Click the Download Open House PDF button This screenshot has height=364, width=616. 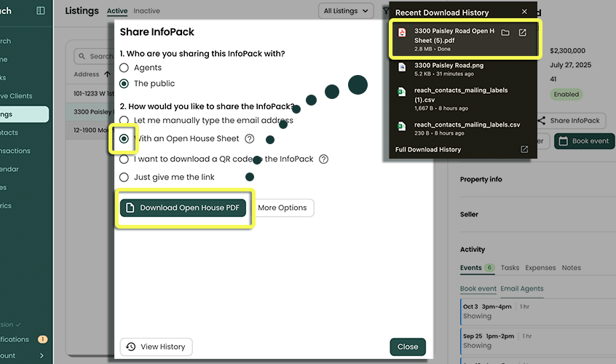tap(183, 208)
